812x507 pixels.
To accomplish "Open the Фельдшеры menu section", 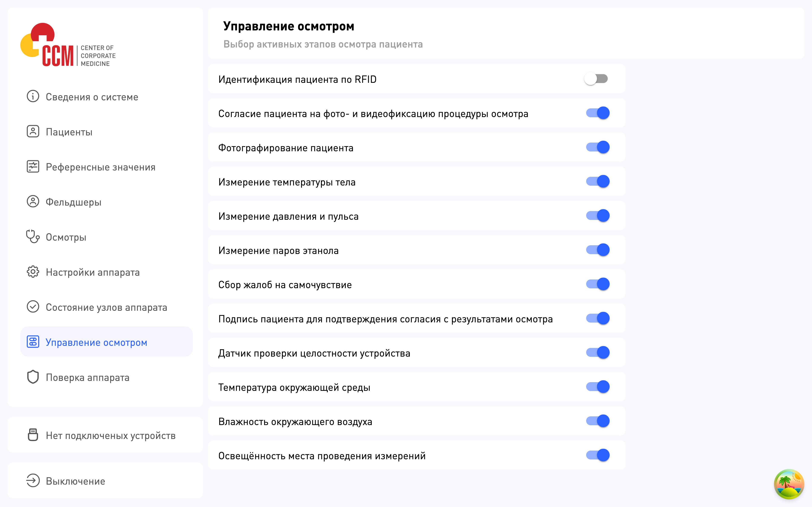I will coord(74,202).
